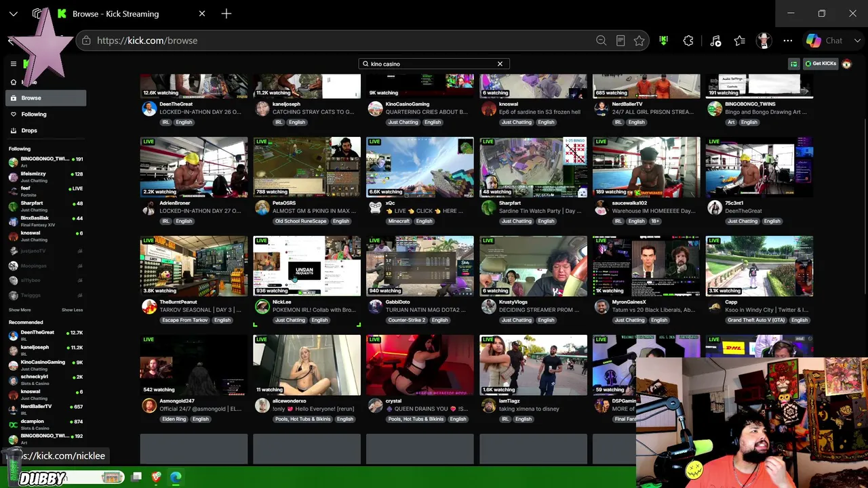Open Capp's GTA V stream thumbnail
The height and width of the screenshot is (488, 868).
pos(759,266)
